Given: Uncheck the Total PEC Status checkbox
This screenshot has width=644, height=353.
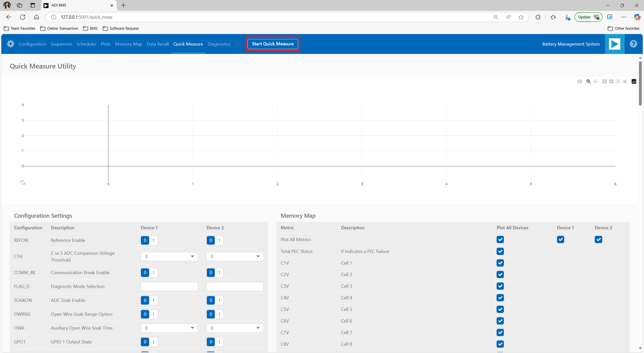Looking at the screenshot, I should click(500, 251).
